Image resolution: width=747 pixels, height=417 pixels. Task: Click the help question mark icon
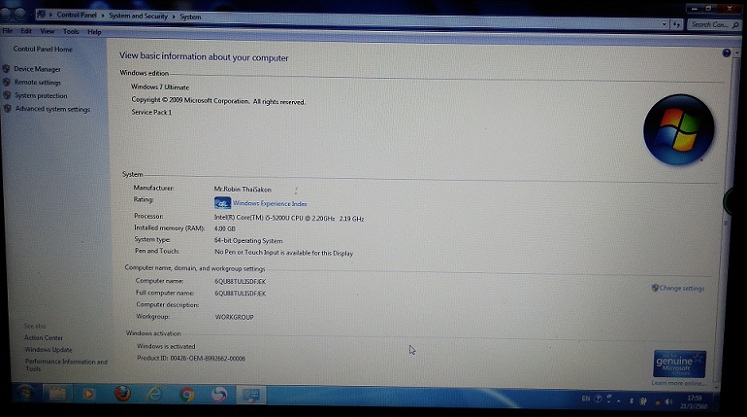[x=726, y=53]
